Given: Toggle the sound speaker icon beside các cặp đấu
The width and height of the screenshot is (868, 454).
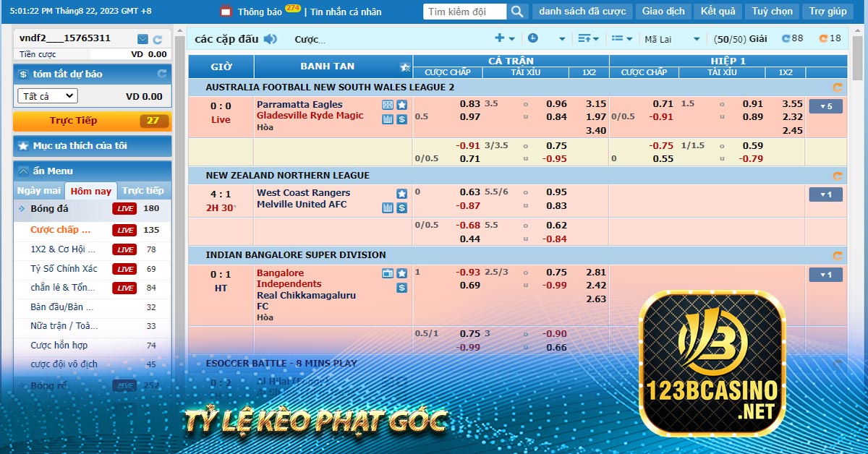Looking at the screenshot, I should click(271, 39).
